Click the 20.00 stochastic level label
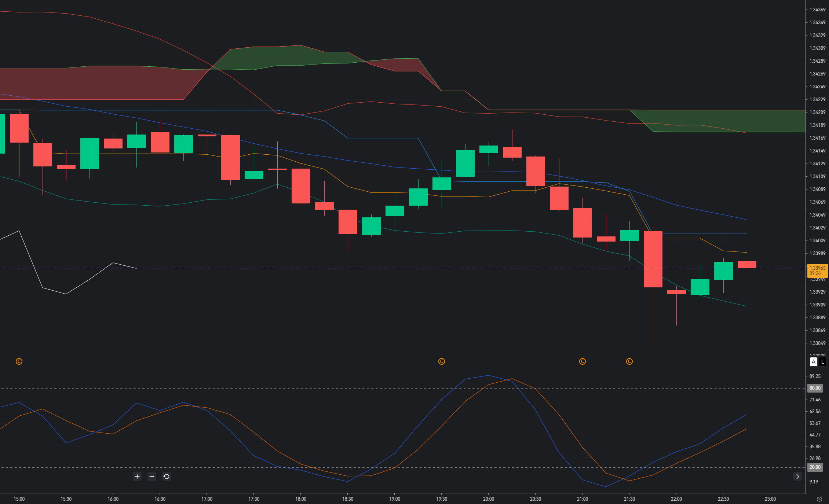829x504 pixels. [x=815, y=467]
